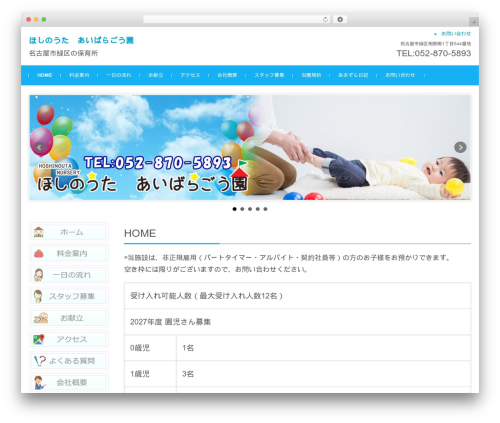This screenshot has width=500, height=423.
Task: Click the browser reload icon
Action: click(x=325, y=19)
